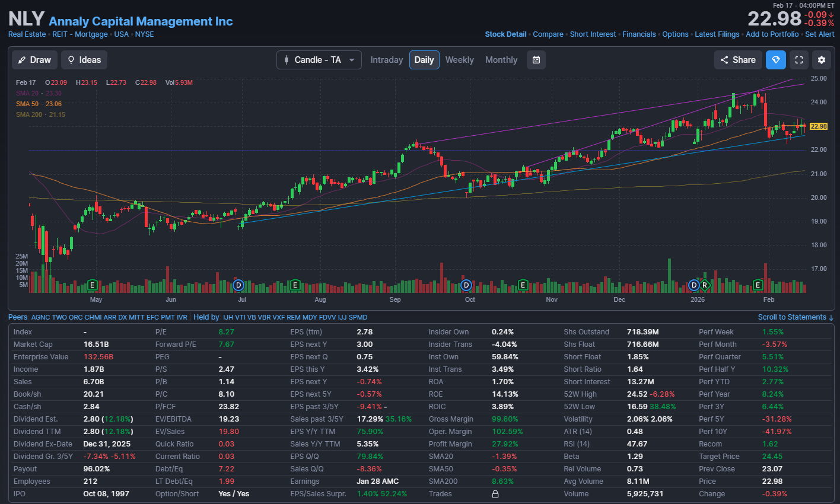Click the Earnings date Jan 28 AMC
The image size is (840, 504).
pyautogui.click(x=378, y=481)
